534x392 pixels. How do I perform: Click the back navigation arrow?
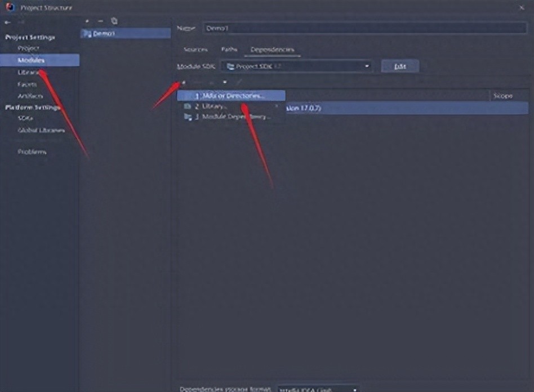point(7,23)
